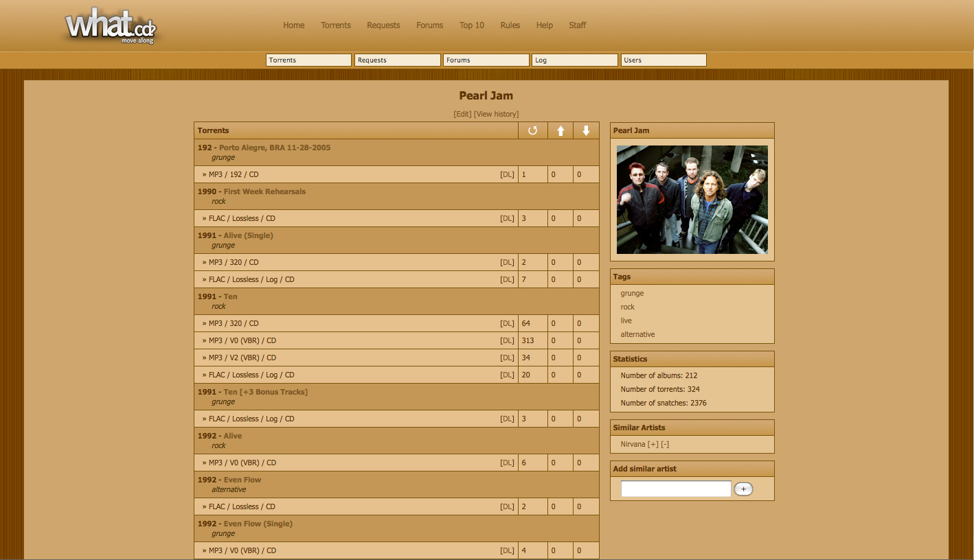
Task: Open the [View history] link
Action: click(496, 114)
